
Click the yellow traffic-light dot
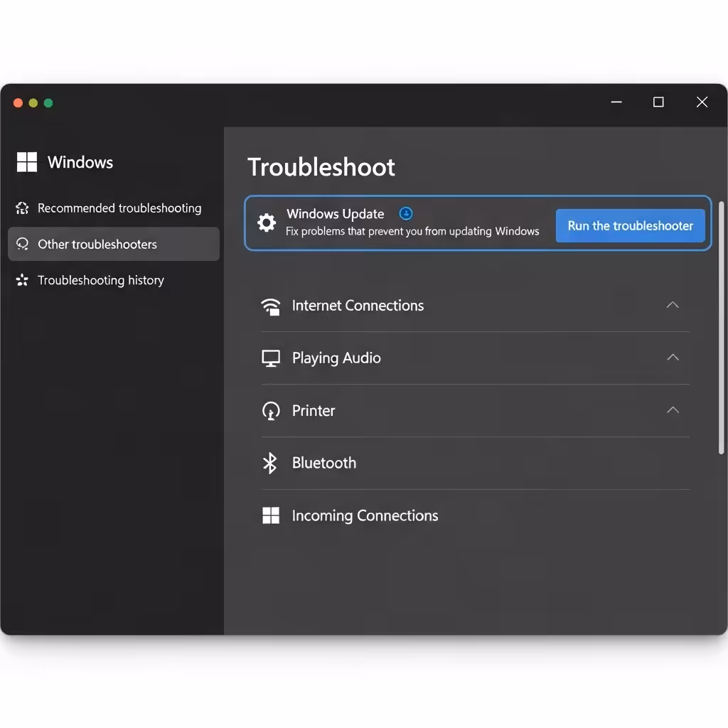(x=33, y=102)
